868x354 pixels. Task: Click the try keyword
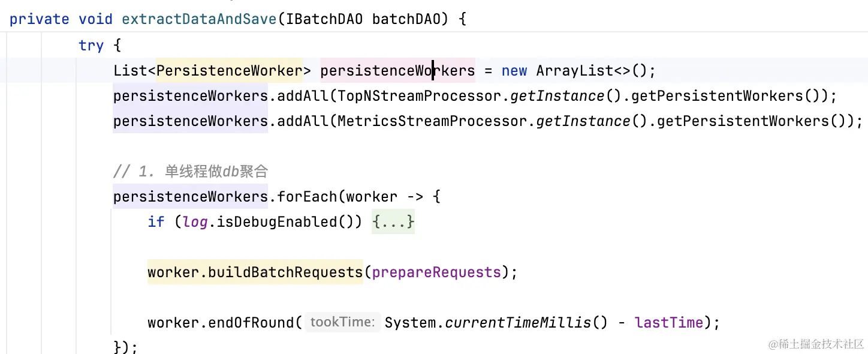coord(91,46)
